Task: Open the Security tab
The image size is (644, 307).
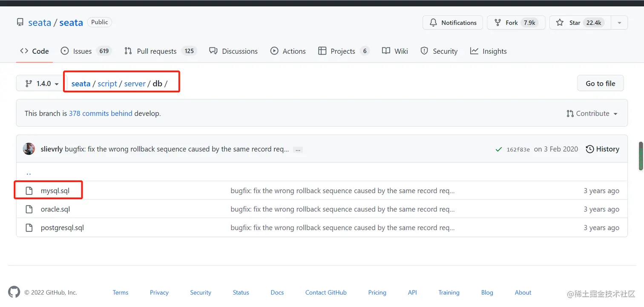Action: pos(439,51)
